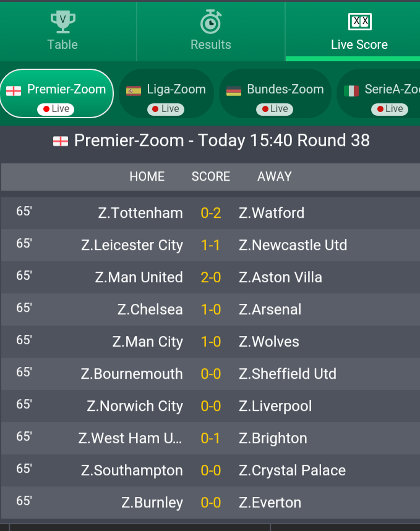This screenshot has height=531, width=420.
Task: Click the stopwatch icon above Results
Action: coord(211,22)
